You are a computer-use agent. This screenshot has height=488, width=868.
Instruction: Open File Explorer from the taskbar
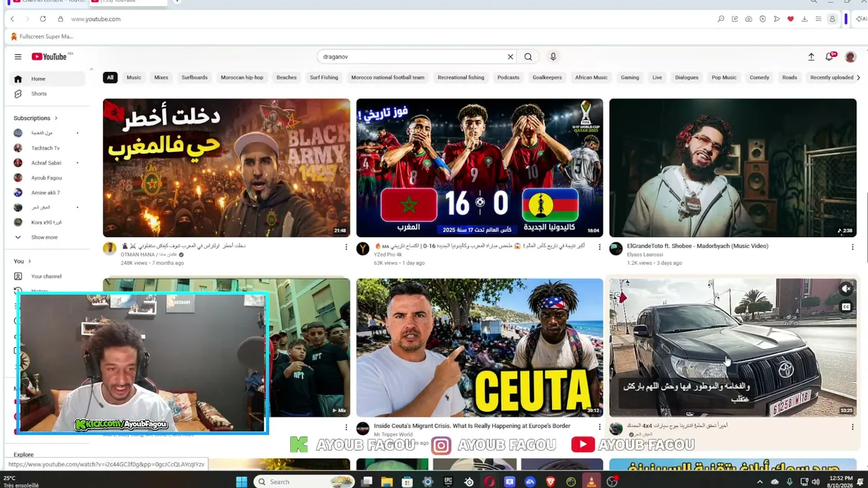click(387, 482)
